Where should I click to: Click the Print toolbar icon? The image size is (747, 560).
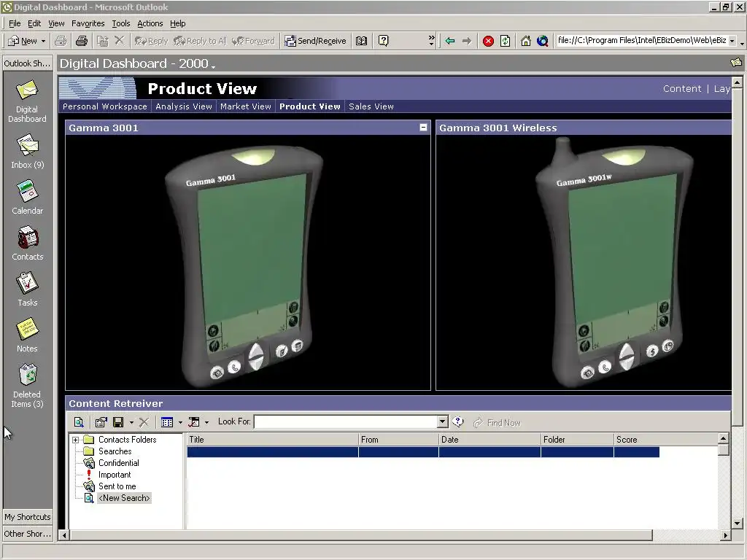82,41
